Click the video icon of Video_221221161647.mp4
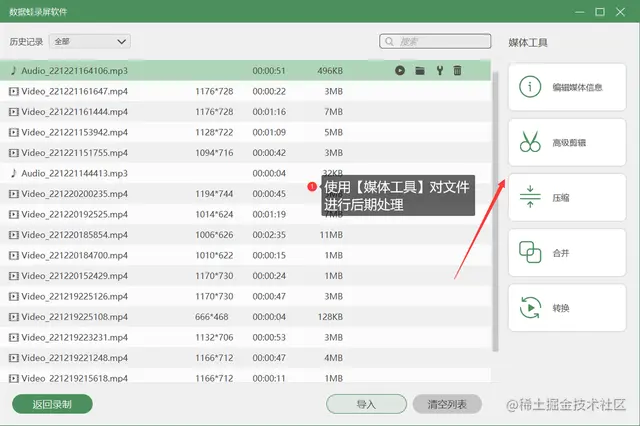This screenshot has width=640, height=426. pos(14,91)
